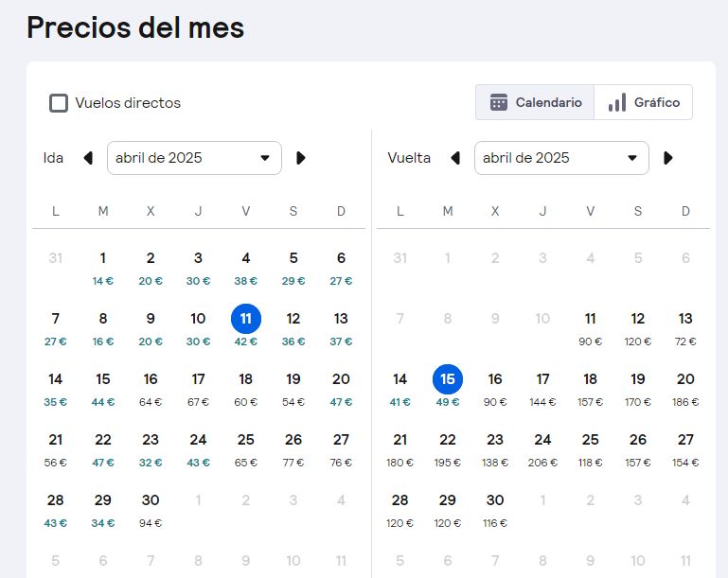Choose April 21 departure at 56 €
This screenshot has width=728, height=578.
click(x=55, y=450)
